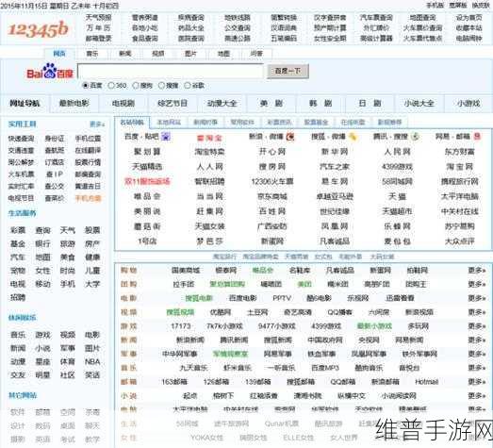Select the 360 search engine radio

pyautogui.click(x=111, y=85)
